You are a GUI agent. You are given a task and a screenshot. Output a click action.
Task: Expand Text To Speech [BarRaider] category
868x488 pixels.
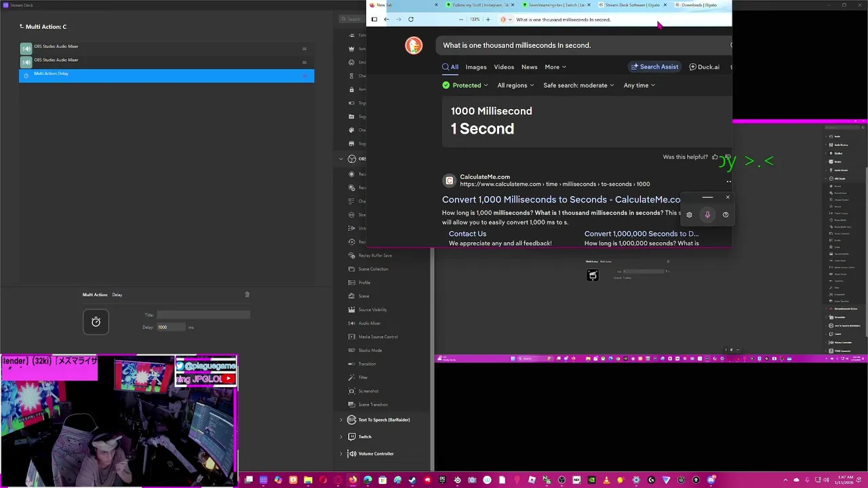coord(341,420)
